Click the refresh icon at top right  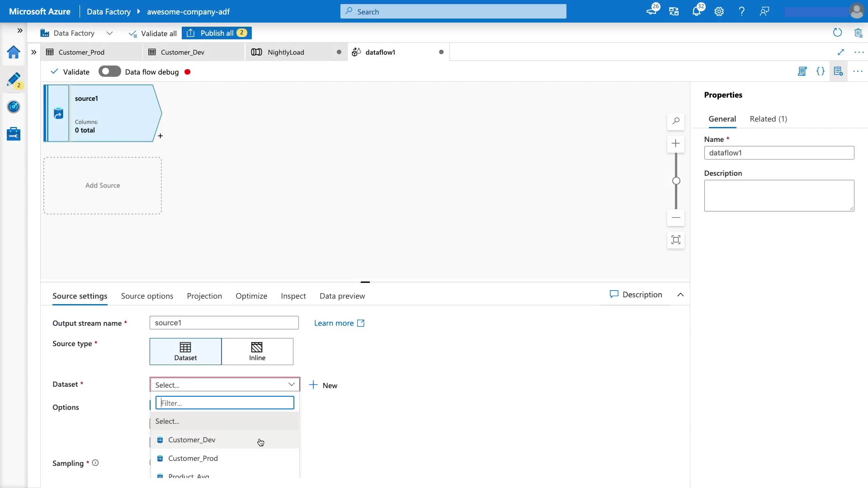837,33
